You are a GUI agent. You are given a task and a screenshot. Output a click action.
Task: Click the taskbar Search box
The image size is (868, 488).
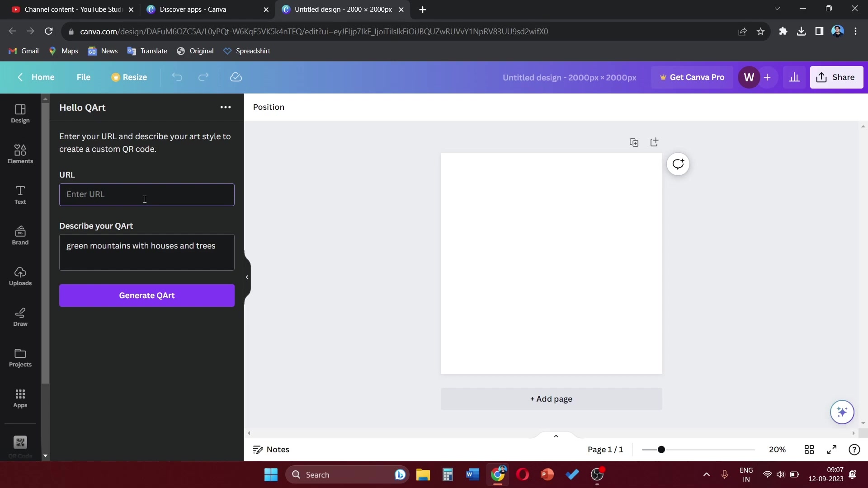347,475
